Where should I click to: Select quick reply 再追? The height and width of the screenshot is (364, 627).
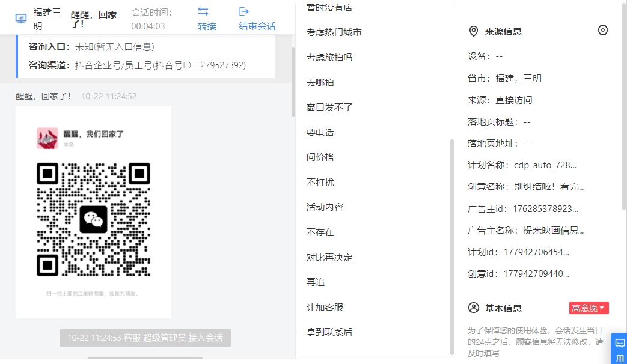[x=316, y=282]
